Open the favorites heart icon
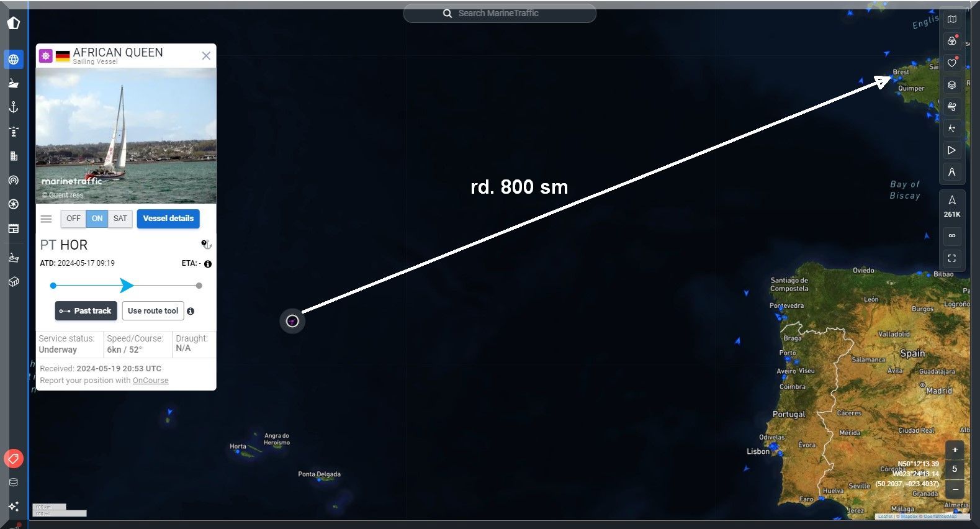The width and height of the screenshot is (980, 529). [951, 63]
